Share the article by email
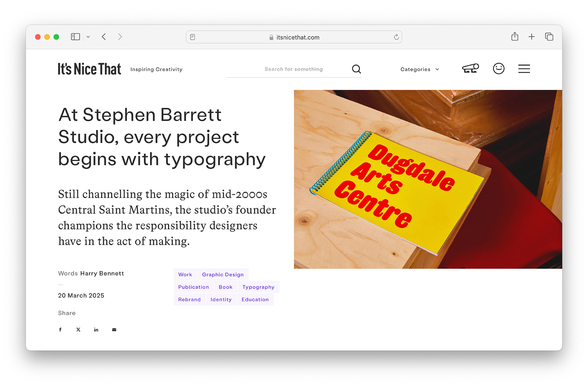Screen dimensions: 588x392 [x=114, y=330]
